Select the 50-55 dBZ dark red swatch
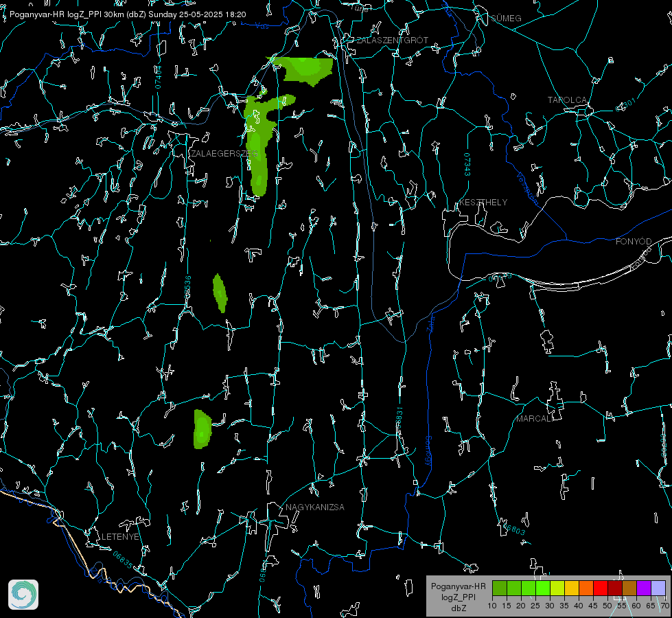Image resolution: width=672 pixels, height=618 pixels. [x=615, y=588]
